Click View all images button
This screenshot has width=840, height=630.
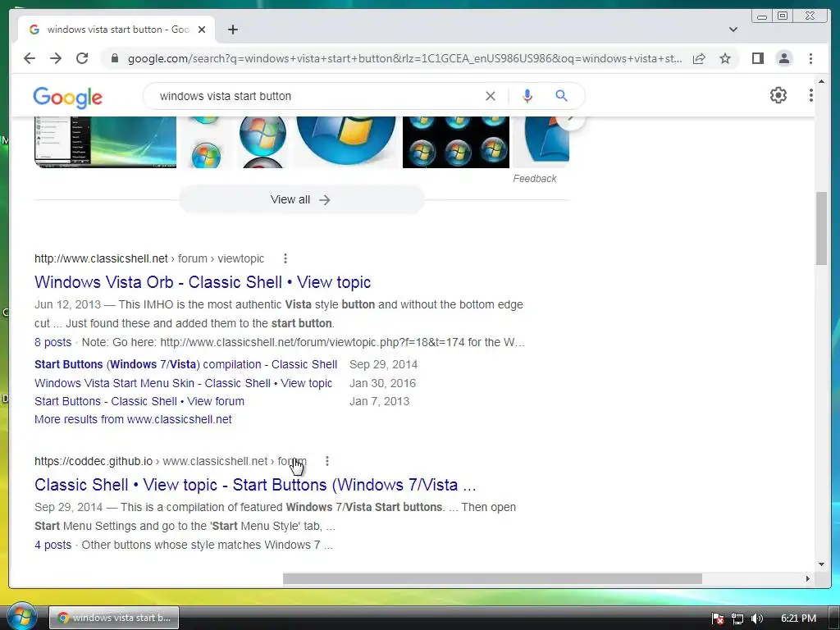click(x=301, y=200)
